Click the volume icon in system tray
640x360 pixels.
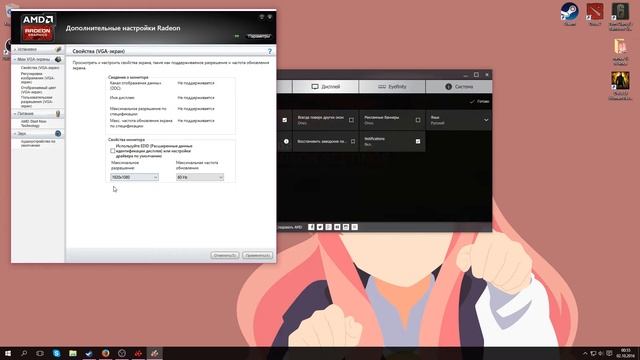(x=600, y=353)
